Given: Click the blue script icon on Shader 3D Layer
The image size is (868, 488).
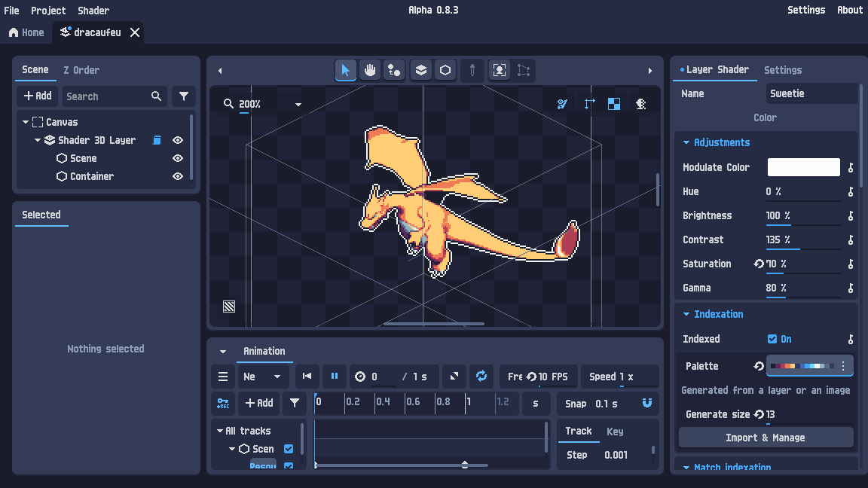Looking at the screenshot, I should [157, 140].
